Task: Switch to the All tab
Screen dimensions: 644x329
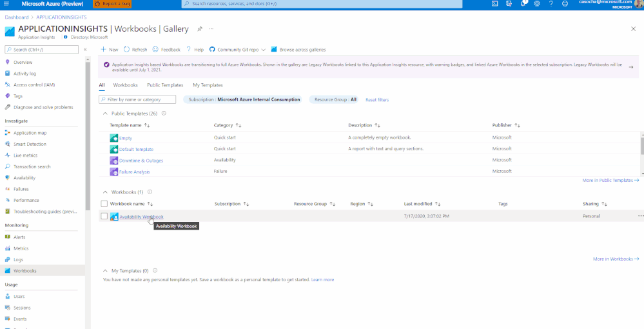Action: [x=102, y=85]
